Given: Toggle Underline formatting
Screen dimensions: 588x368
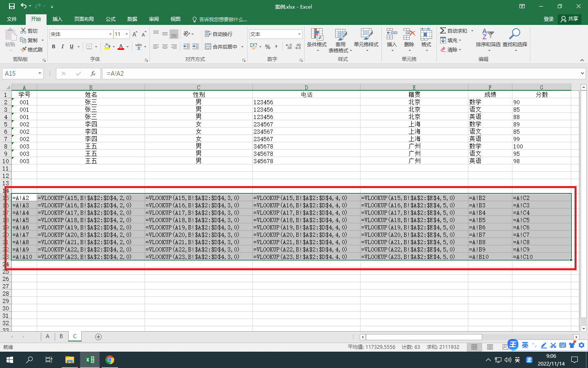Looking at the screenshot, I should [71, 47].
